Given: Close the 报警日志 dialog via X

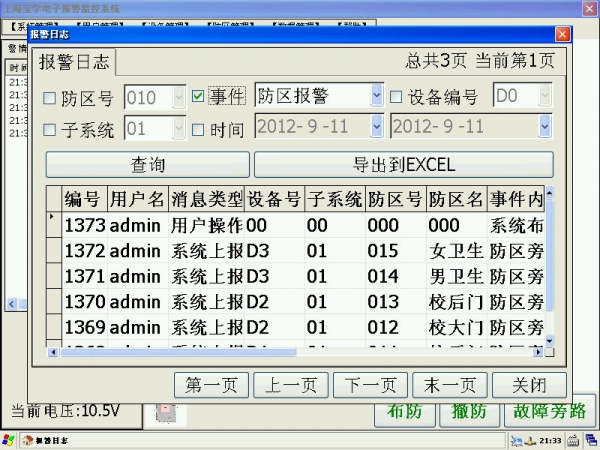Looking at the screenshot, I should click(x=561, y=34).
